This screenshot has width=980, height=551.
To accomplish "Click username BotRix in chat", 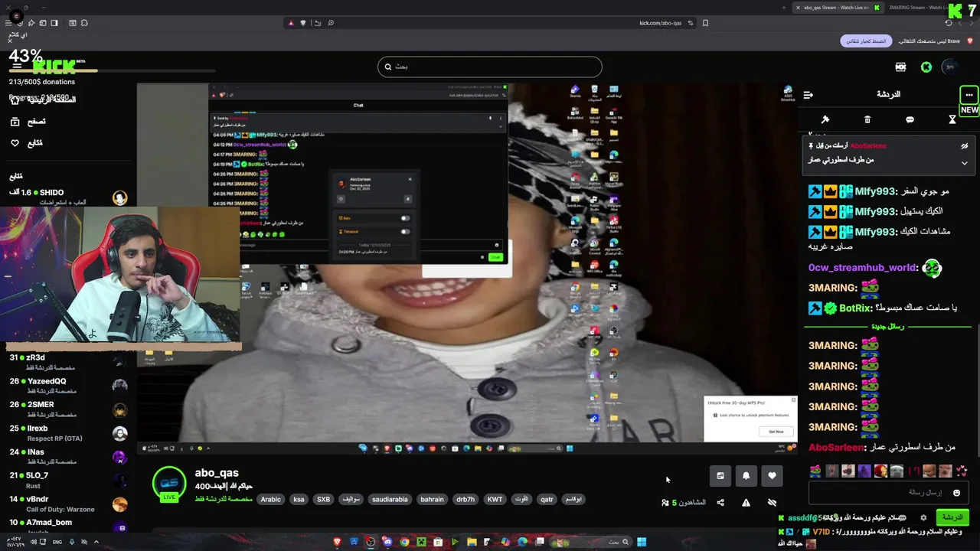I will point(856,308).
